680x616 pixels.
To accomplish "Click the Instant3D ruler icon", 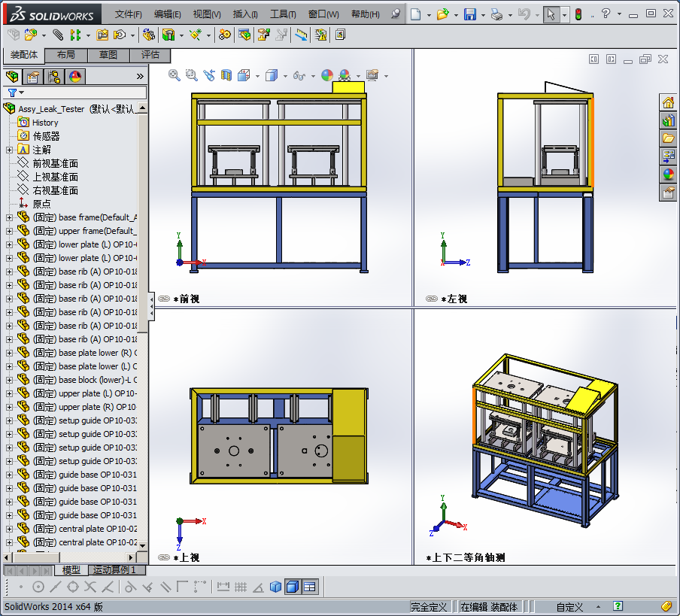I will (x=301, y=35).
